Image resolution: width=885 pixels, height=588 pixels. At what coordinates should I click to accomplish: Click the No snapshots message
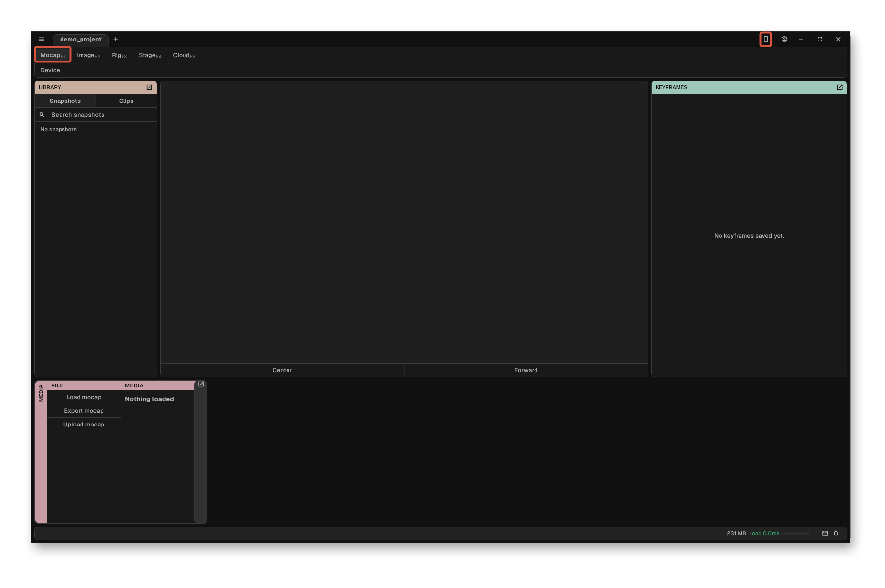(59, 129)
